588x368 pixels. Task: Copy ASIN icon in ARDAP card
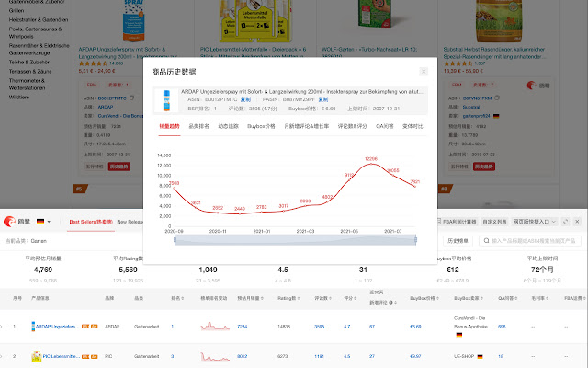point(132,98)
